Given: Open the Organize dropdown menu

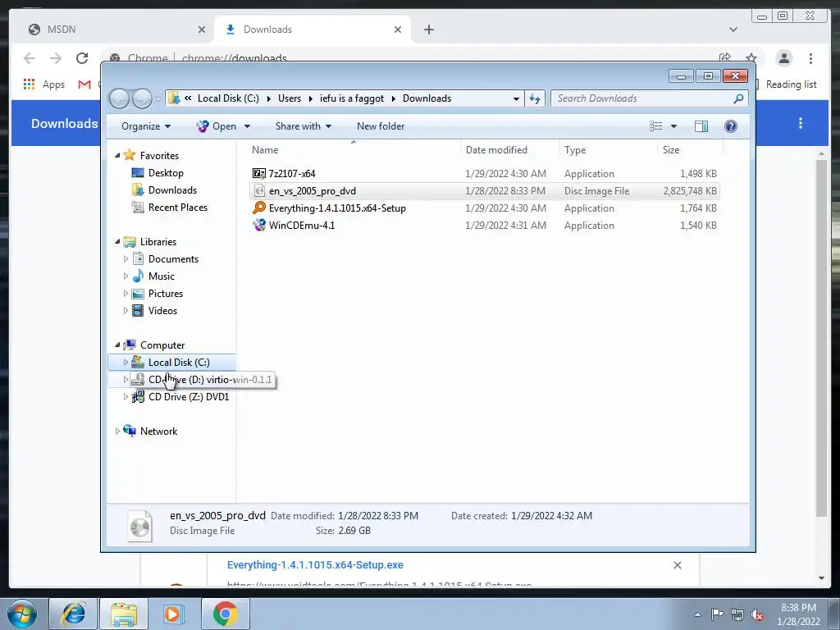Looking at the screenshot, I should click(x=146, y=126).
